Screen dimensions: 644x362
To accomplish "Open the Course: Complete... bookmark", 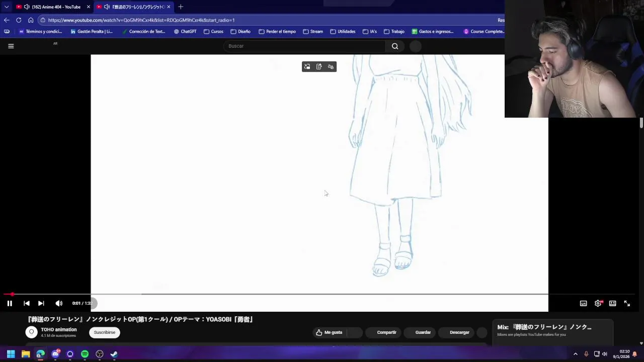I will tap(484, 31).
